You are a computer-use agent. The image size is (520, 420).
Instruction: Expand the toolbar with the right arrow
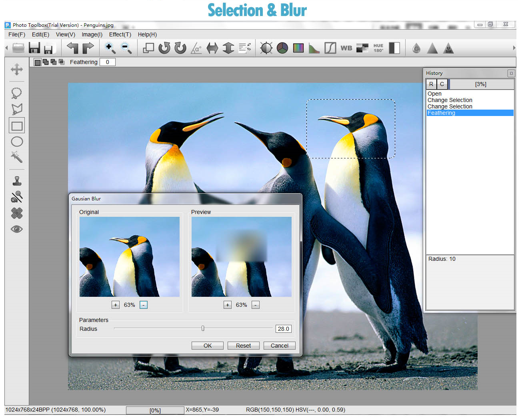click(514, 48)
